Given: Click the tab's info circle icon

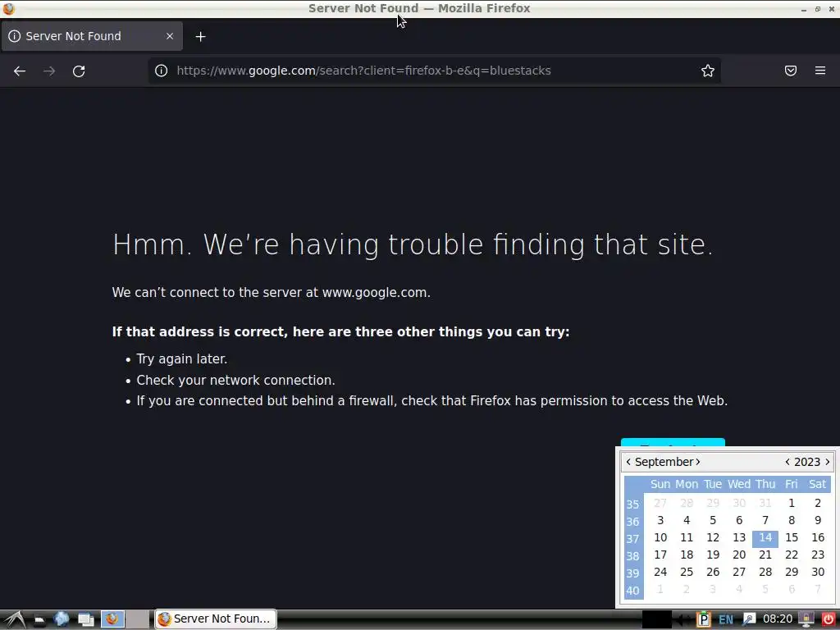Looking at the screenshot, I should click(15, 36).
